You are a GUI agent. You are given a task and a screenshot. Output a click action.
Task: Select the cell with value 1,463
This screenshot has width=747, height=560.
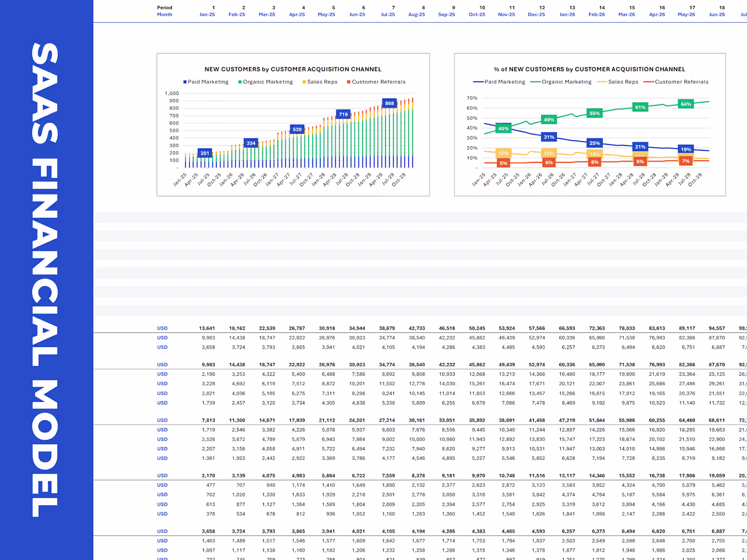[x=209, y=541]
